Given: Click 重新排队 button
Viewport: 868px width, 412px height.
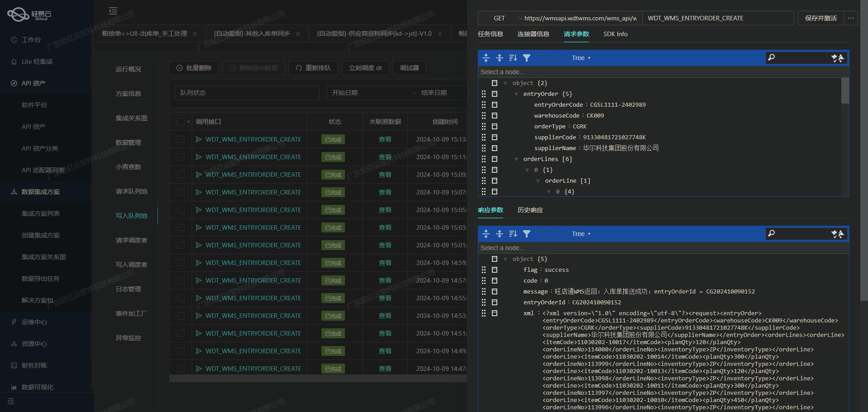Looking at the screenshot, I should 313,68.
